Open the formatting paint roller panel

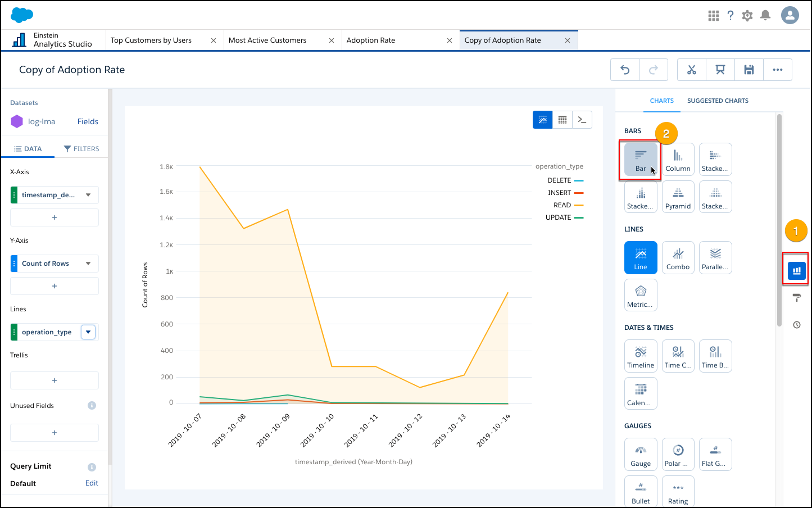[796, 298]
